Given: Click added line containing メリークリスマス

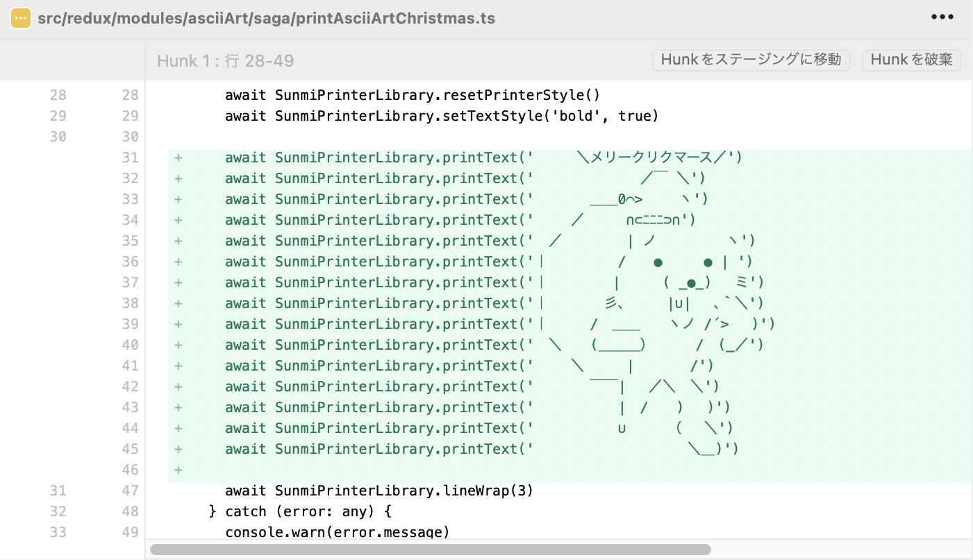Looking at the screenshot, I should 569,158.
